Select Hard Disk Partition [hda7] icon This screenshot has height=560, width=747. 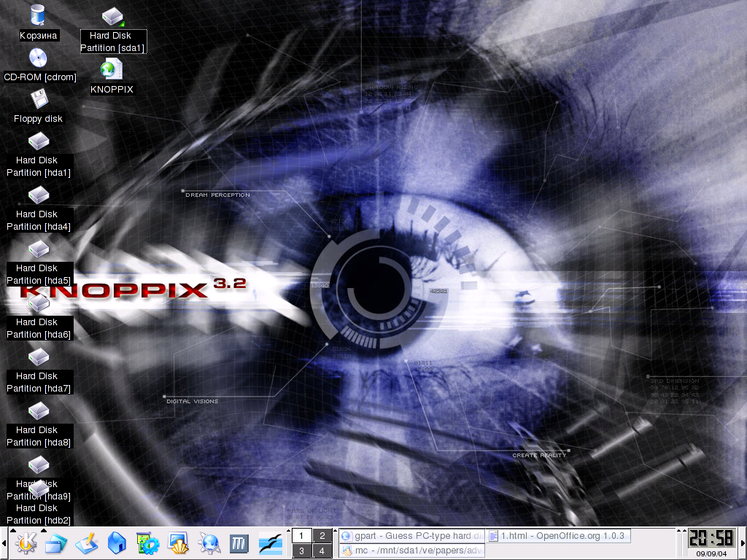click(x=39, y=357)
